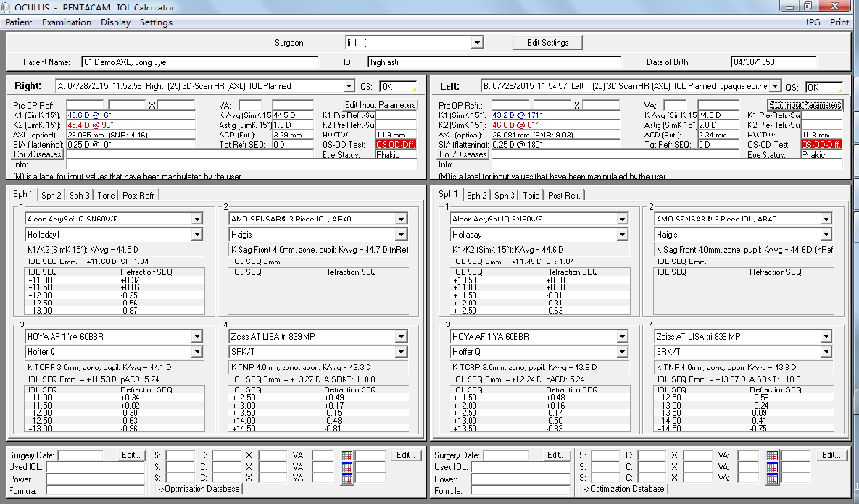Click JPG export in menu bar
Viewport: 859px width, 504px height.
pyautogui.click(x=813, y=23)
